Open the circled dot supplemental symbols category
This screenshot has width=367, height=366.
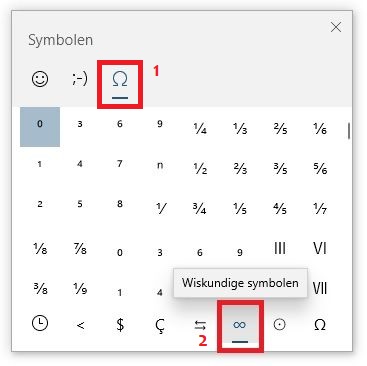(x=280, y=324)
